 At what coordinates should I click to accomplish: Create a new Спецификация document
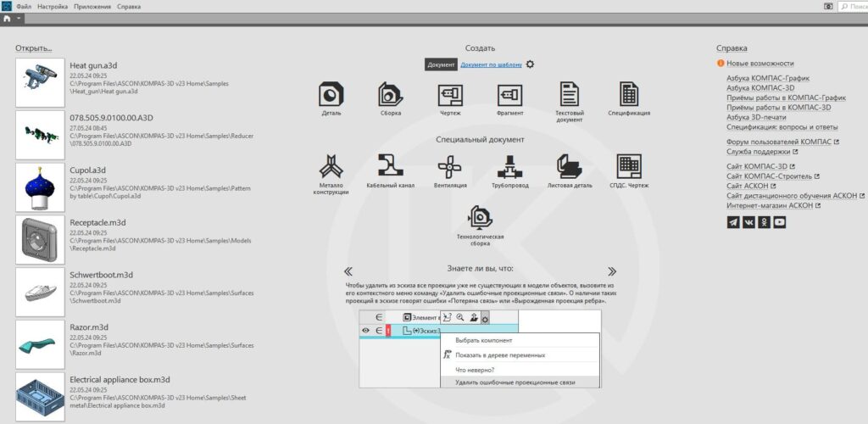point(629,94)
